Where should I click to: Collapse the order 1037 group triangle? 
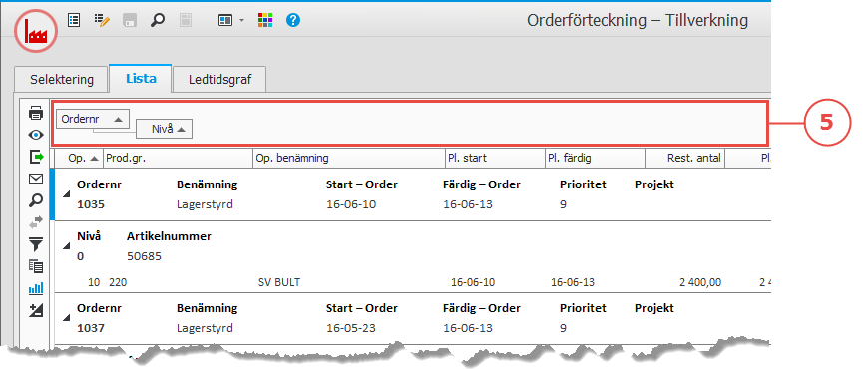coord(67,317)
